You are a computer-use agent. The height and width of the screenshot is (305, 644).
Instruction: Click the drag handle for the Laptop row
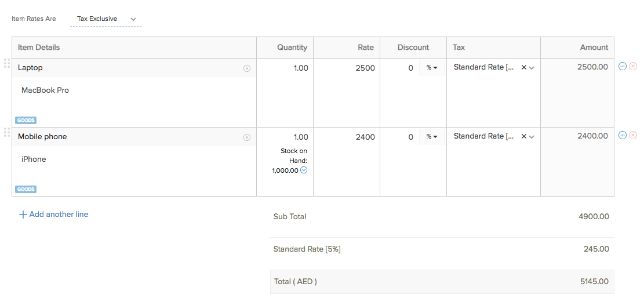pyautogui.click(x=7, y=63)
